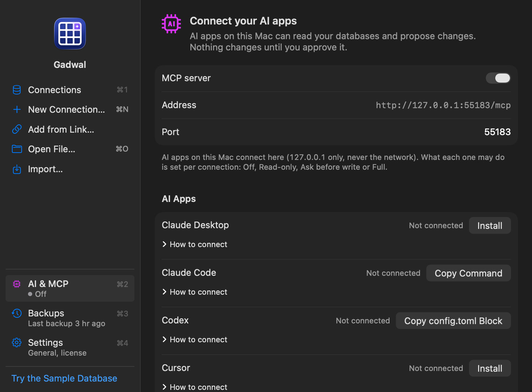Click the Port value 55183
Image resolution: width=532 pixels, height=392 pixels.
point(497,132)
